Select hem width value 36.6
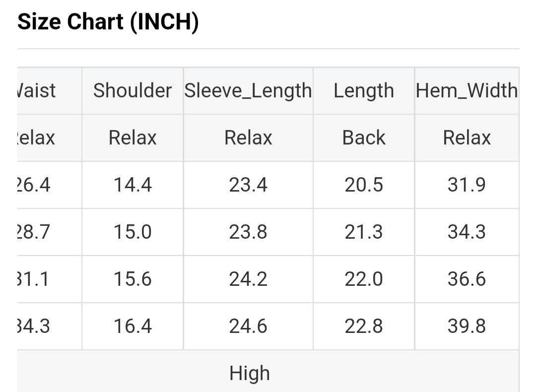Screen dimensions: 536x392 467,279
